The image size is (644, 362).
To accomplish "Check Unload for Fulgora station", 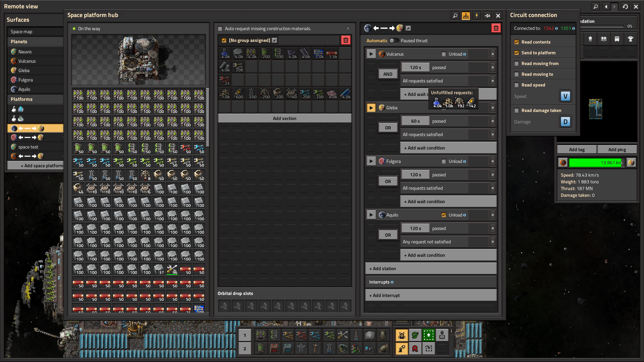I will point(444,161).
